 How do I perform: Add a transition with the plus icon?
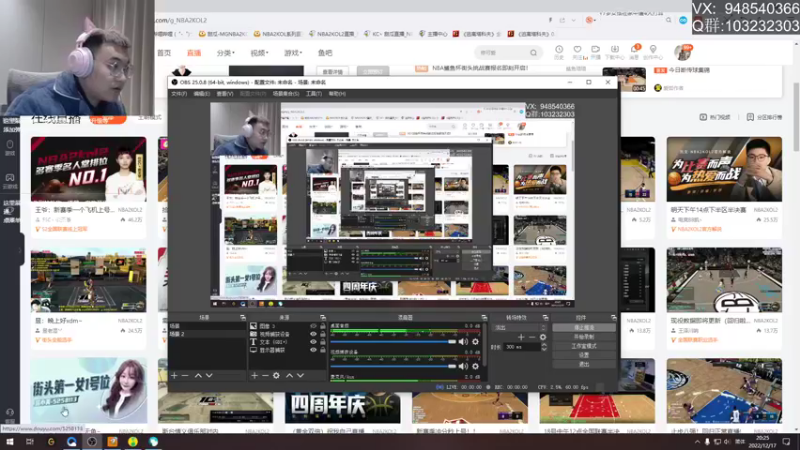click(521, 337)
